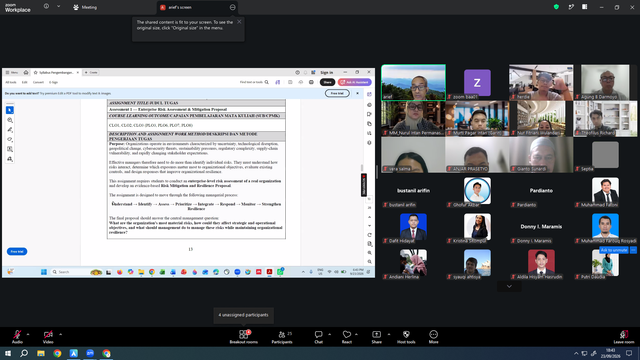Select the Syllabus Pengembangan document tab
This screenshot has height=360, width=640.
pyautogui.click(x=56, y=72)
